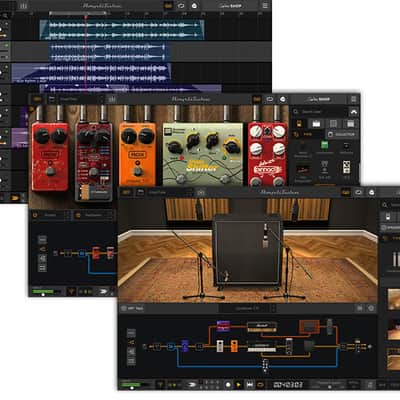
Task: Click the loop icon at front window's top right
Action: click(x=359, y=192)
